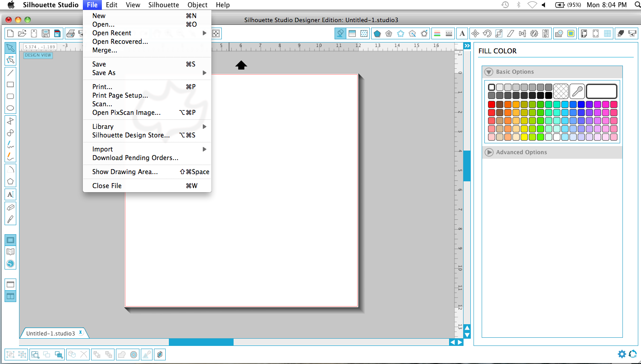Open the Text Style panel icon
The height and width of the screenshot is (364, 641).
coord(462,33)
